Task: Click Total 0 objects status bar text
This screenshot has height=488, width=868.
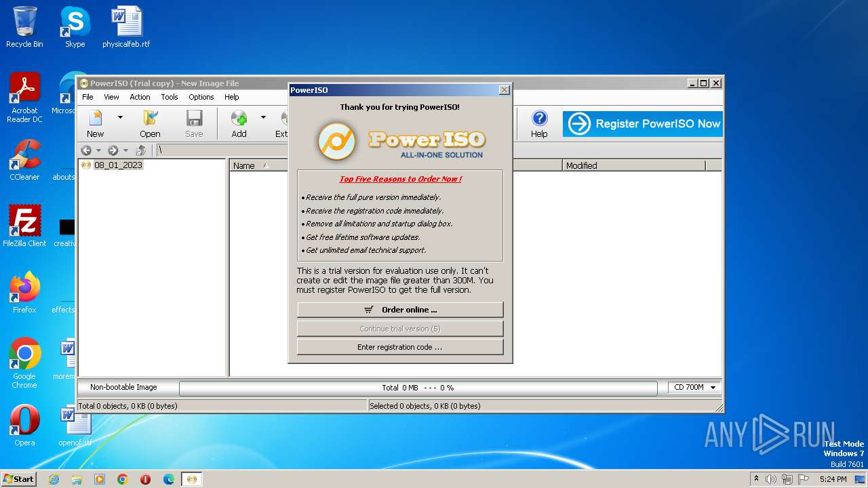Action: (128, 406)
